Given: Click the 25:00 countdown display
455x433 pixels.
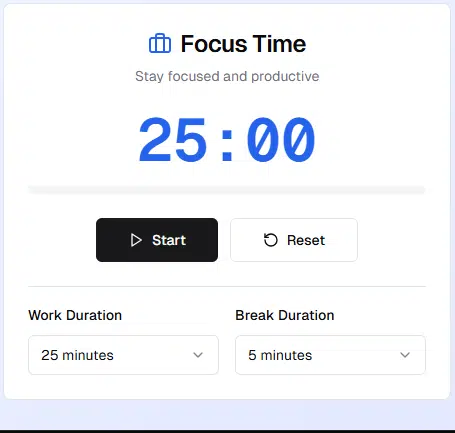Looking at the screenshot, I should click(227, 139).
